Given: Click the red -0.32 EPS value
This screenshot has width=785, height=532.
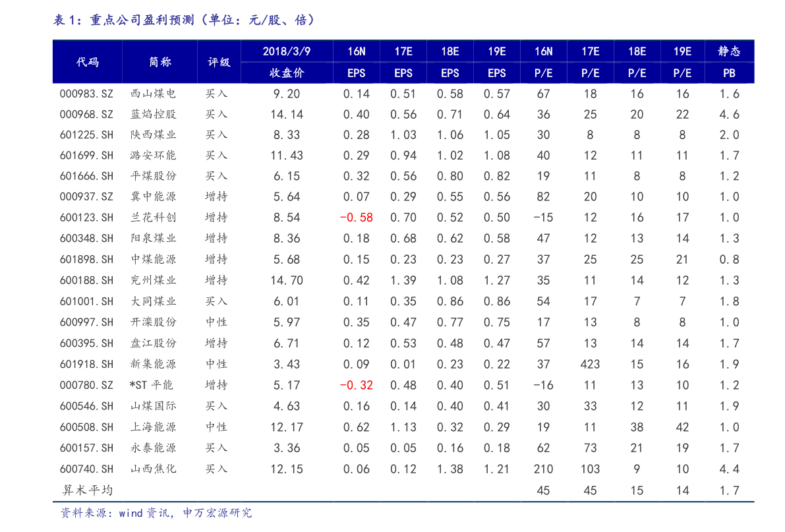Looking at the screenshot, I should tap(356, 385).
